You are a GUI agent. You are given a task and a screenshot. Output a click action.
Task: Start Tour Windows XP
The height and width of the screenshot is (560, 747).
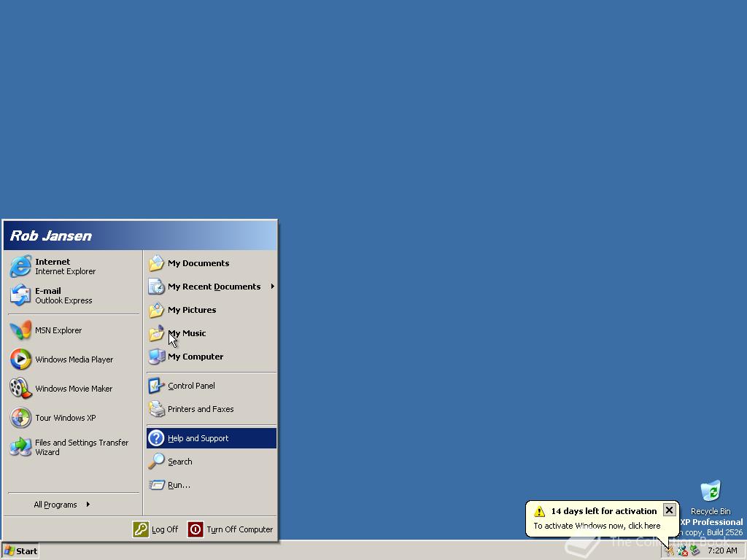[x=74, y=418]
